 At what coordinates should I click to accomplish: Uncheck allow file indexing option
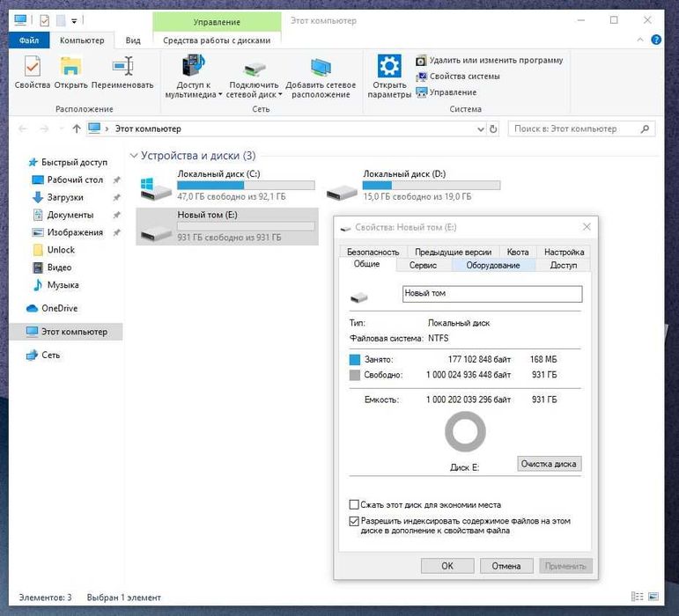pos(354,521)
